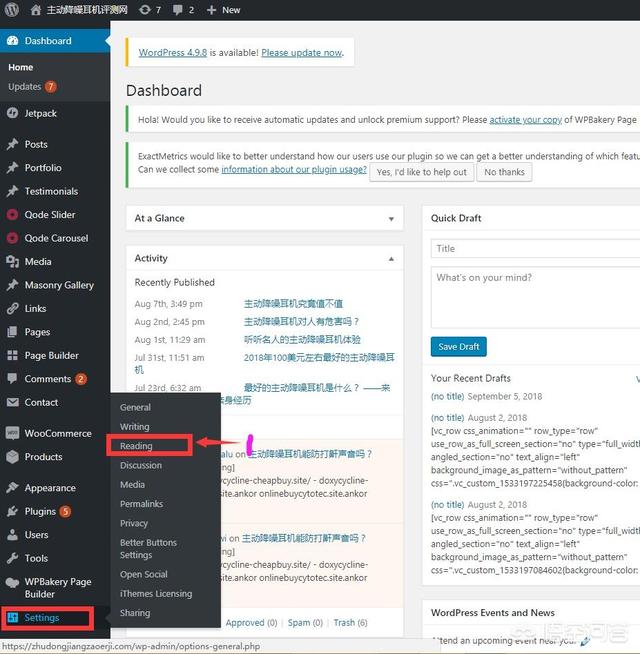
Task: Click the Home submenu item
Action: pos(20,67)
